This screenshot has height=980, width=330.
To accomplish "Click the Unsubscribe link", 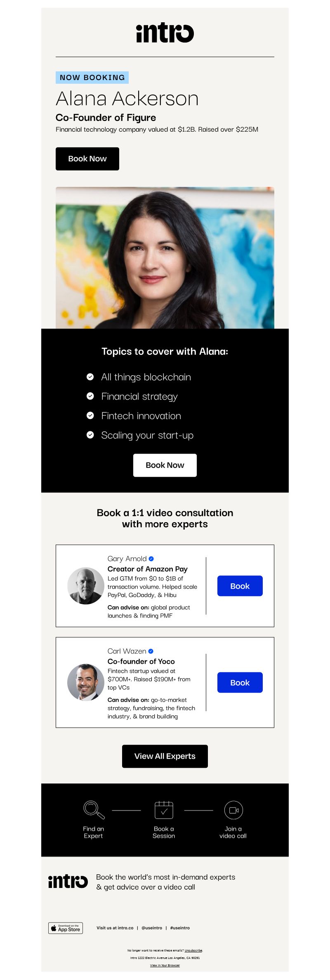I will click(x=193, y=950).
